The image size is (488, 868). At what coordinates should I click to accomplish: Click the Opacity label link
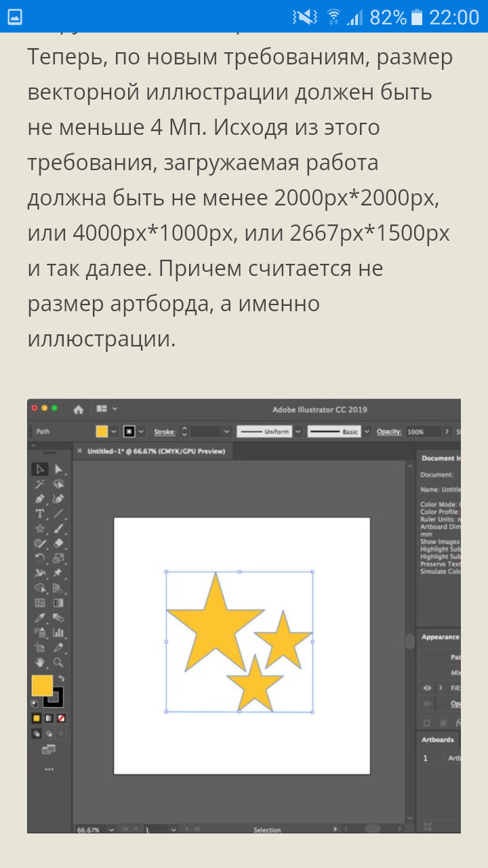point(389,431)
